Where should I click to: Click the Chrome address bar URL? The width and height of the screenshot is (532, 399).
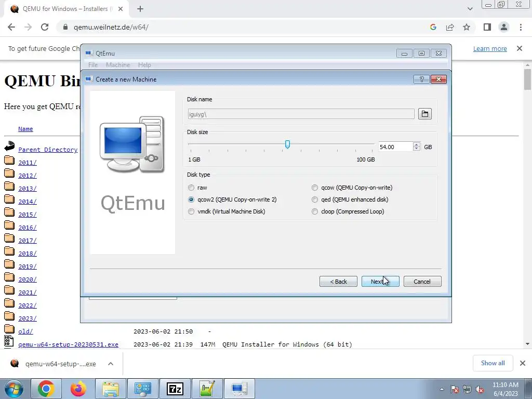pyautogui.click(x=111, y=27)
